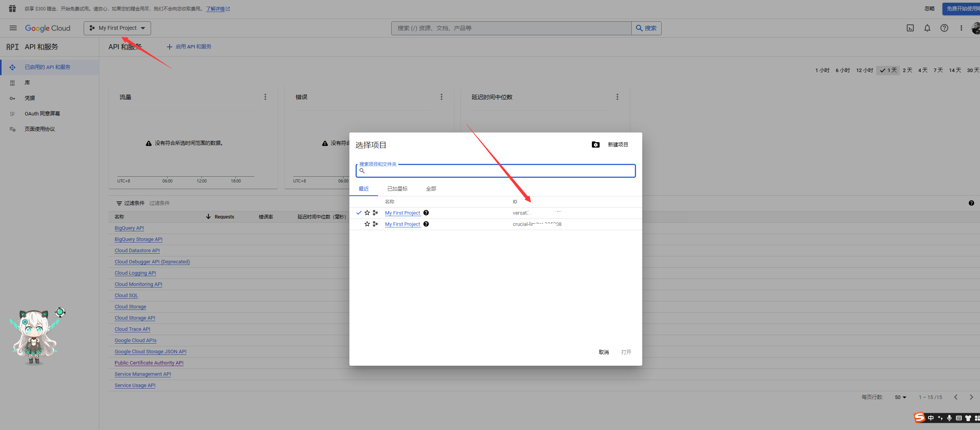Image resolution: width=980 pixels, height=430 pixels.
Task: Select the 7 天 time range
Action: tap(938, 70)
